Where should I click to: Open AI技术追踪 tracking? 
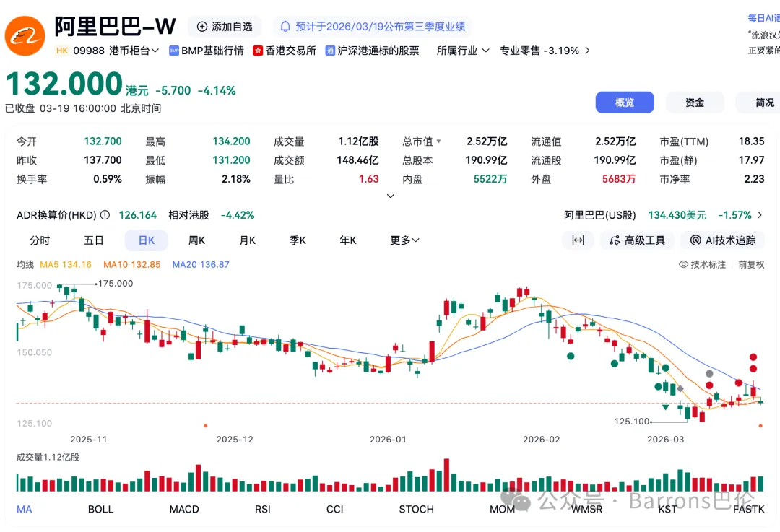(x=723, y=240)
